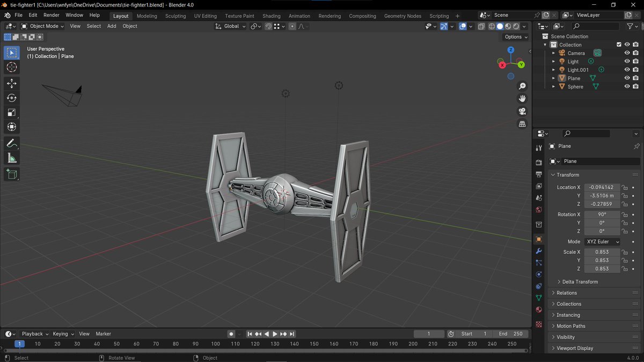Toggle snapping magnet in header
644x362 pixels.
click(268, 26)
